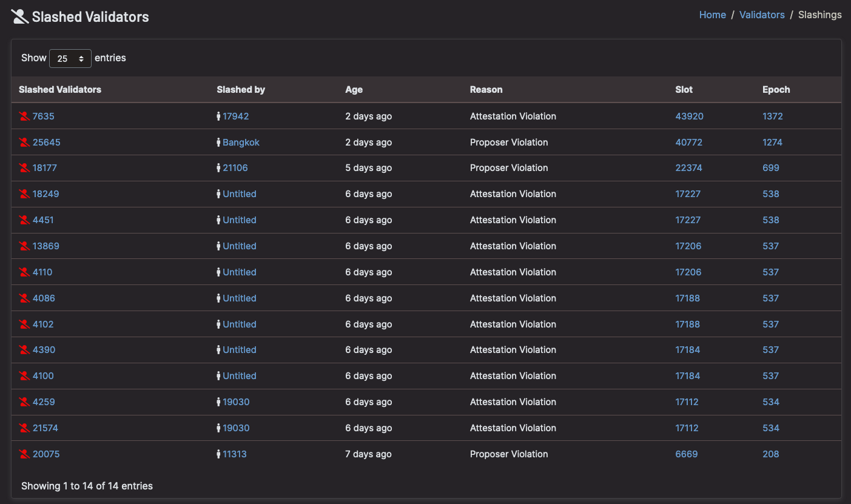The image size is (851, 504).
Task: Open slot 43920 details
Action: [689, 116]
